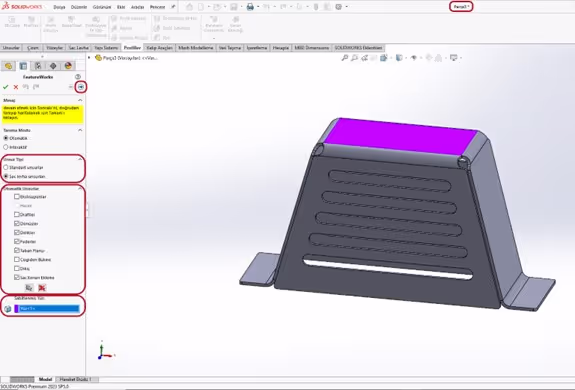Go to next FeatureWorks step arrow

pyautogui.click(x=81, y=87)
